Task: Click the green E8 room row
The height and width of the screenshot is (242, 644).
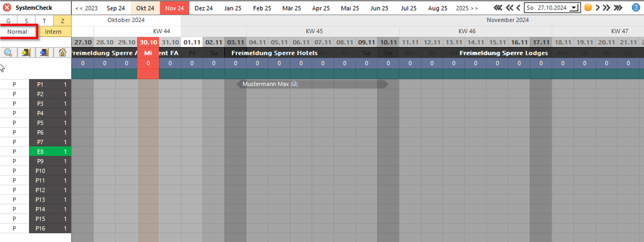Action: (40, 152)
